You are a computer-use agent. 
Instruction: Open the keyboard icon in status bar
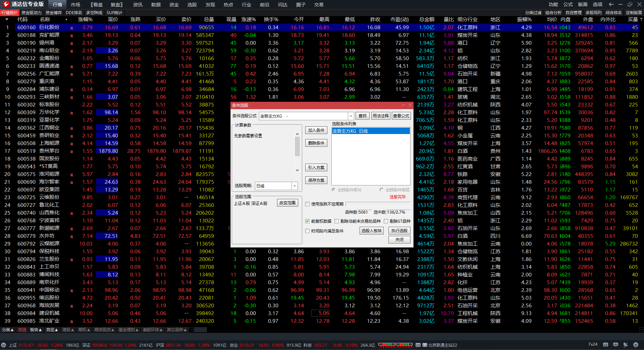coord(605,345)
